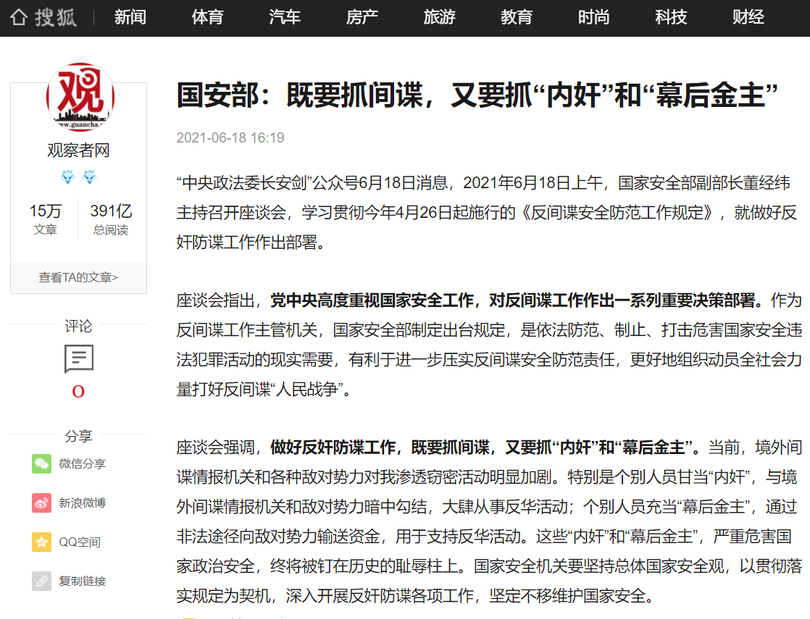
Task: Click the copy link chain icon
Action: pos(41,580)
